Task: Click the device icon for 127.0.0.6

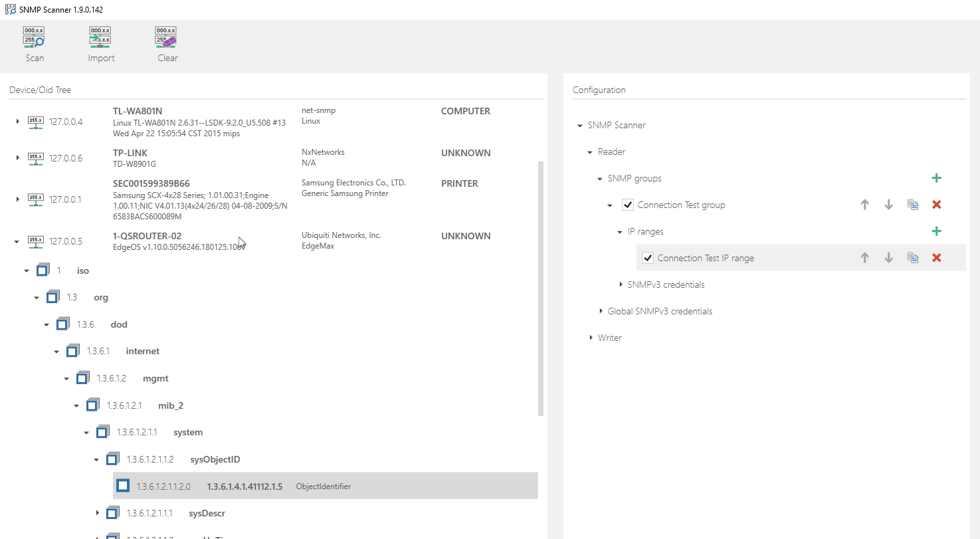Action: (36, 158)
